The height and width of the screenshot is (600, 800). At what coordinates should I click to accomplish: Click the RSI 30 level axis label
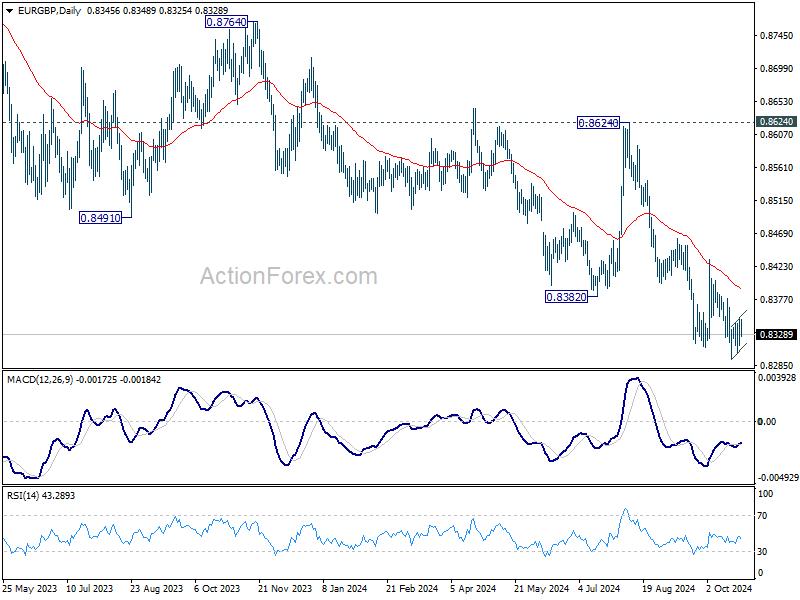coord(763,552)
